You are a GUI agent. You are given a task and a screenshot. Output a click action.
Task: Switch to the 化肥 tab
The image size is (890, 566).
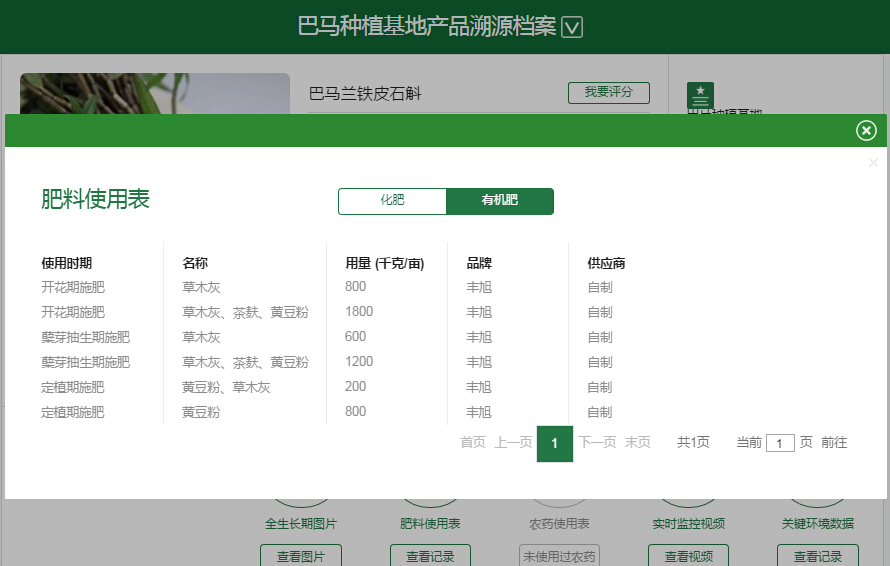(392, 201)
